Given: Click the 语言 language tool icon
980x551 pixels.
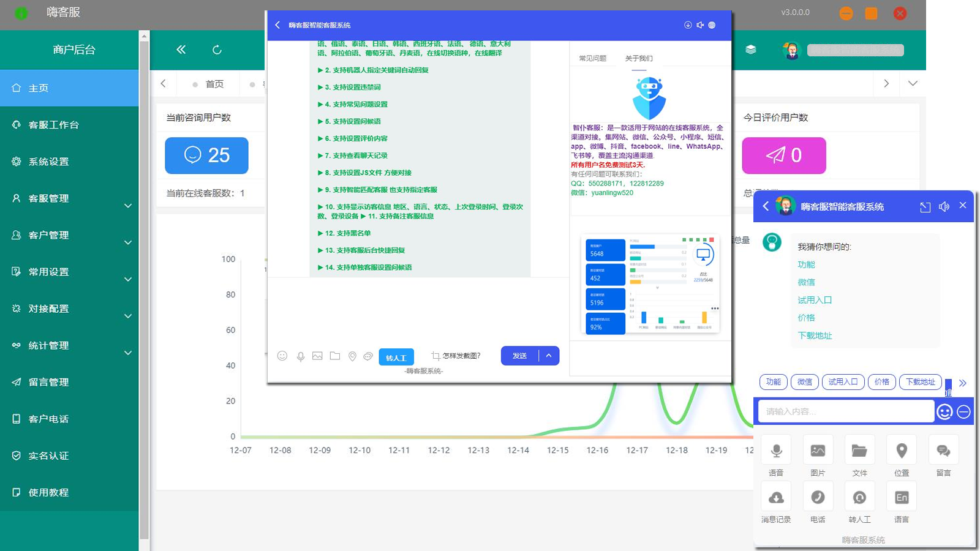Looking at the screenshot, I should (902, 498).
